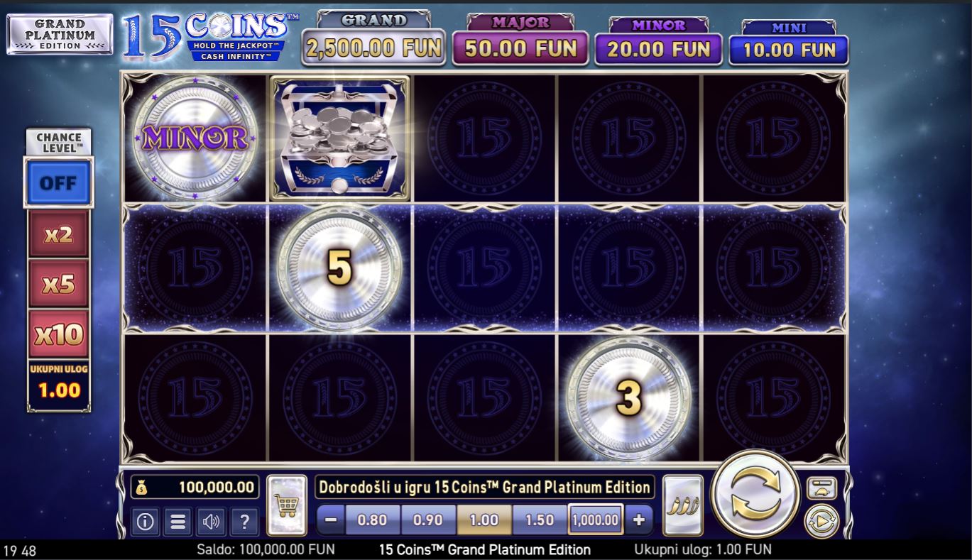Spin the reels with the round arrows button
The image size is (972, 560).
[x=755, y=494]
